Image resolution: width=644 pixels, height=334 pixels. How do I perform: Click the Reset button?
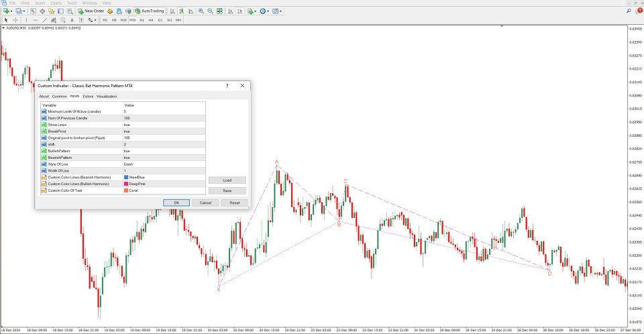[x=235, y=203]
